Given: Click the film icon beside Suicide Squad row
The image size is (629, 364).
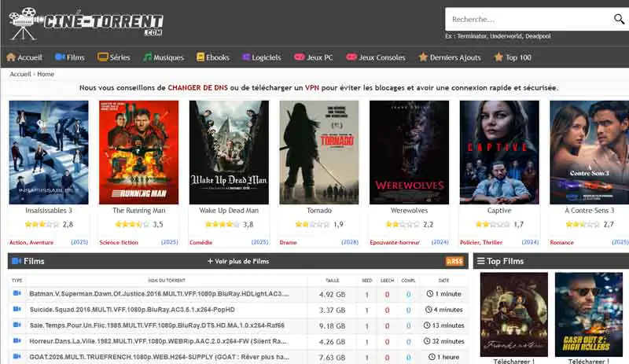Looking at the screenshot, I should click(17, 309).
